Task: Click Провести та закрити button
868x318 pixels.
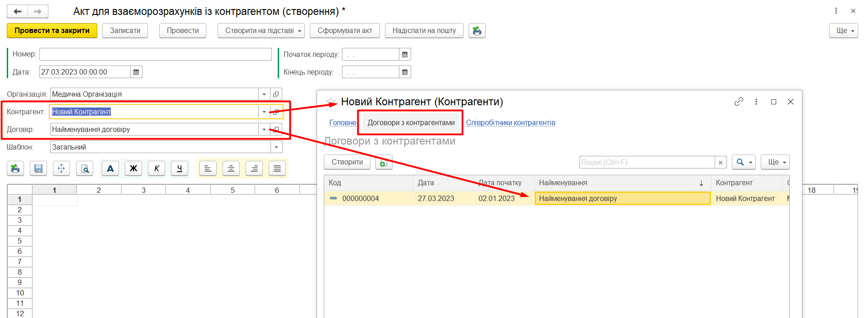Action: click(52, 31)
